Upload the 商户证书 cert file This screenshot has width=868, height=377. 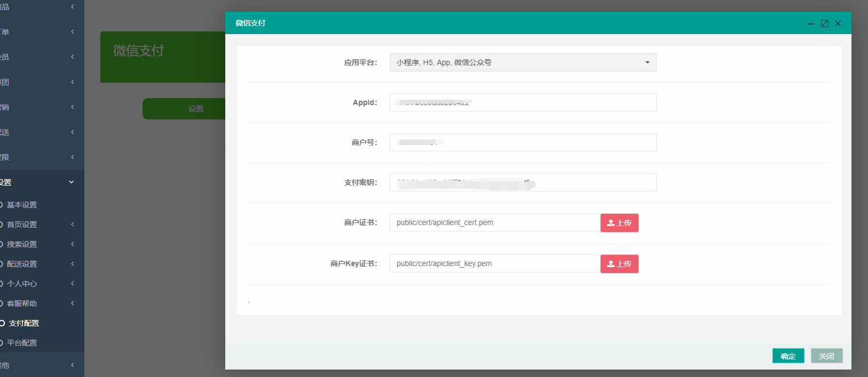click(x=619, y=223)
